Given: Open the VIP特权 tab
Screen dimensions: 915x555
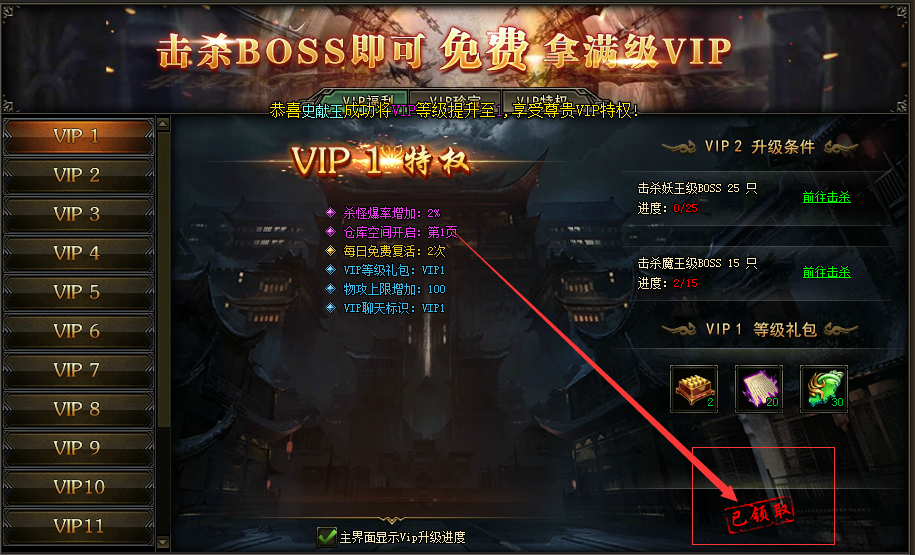Looking at the screenshot, I should [x=544, y=99].
